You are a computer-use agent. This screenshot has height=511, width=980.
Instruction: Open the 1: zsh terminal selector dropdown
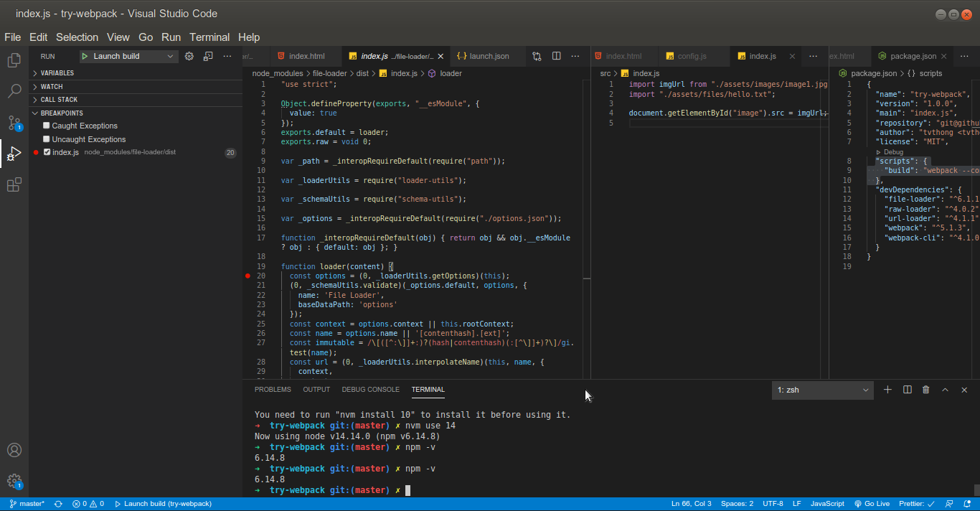822,390
